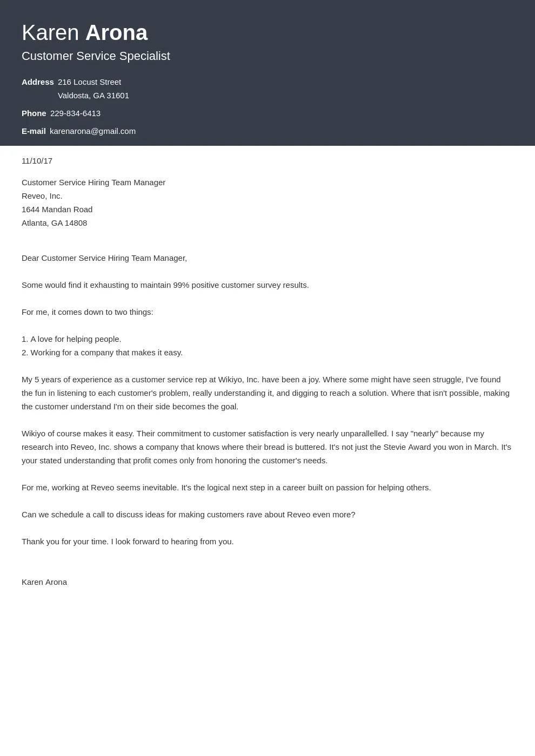
Task: Click the closing signature Karen Arona
Action: tap(44, 582)
